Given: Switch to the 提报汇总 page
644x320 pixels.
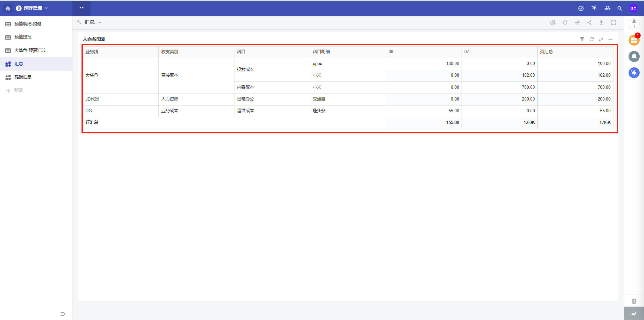Looking at the screenshot, I should click(x=23, y=77).
